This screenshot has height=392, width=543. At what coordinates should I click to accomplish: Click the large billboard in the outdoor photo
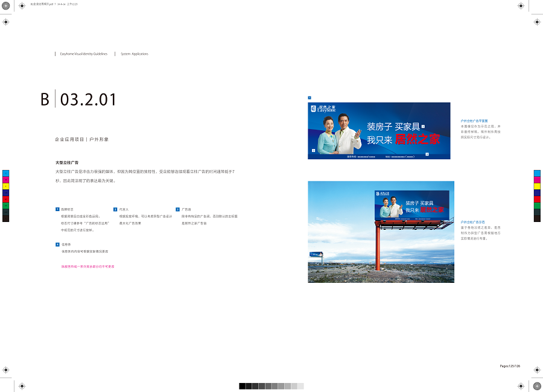tap(411, 205)
